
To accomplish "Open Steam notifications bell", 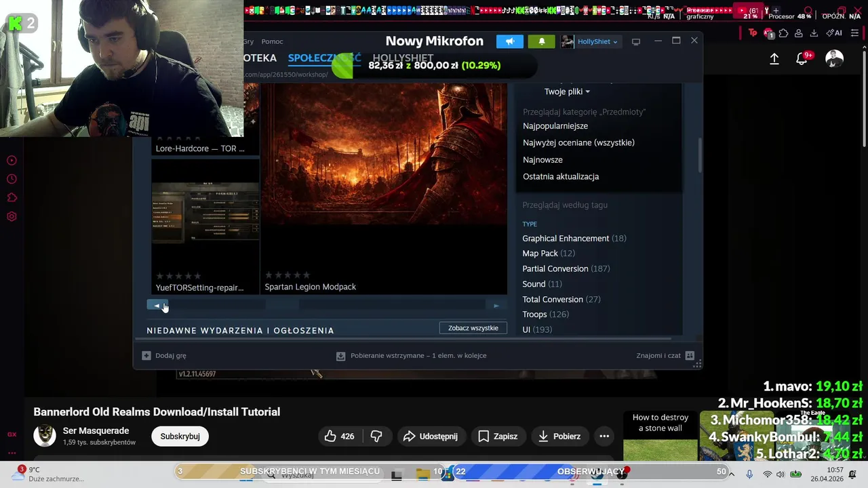I will coord(541,41).
